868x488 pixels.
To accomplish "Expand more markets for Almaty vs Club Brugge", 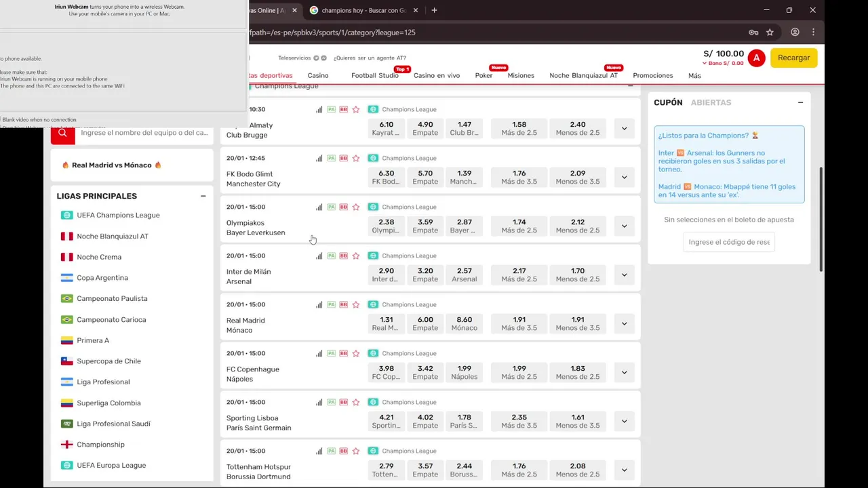I will (625, 128).
